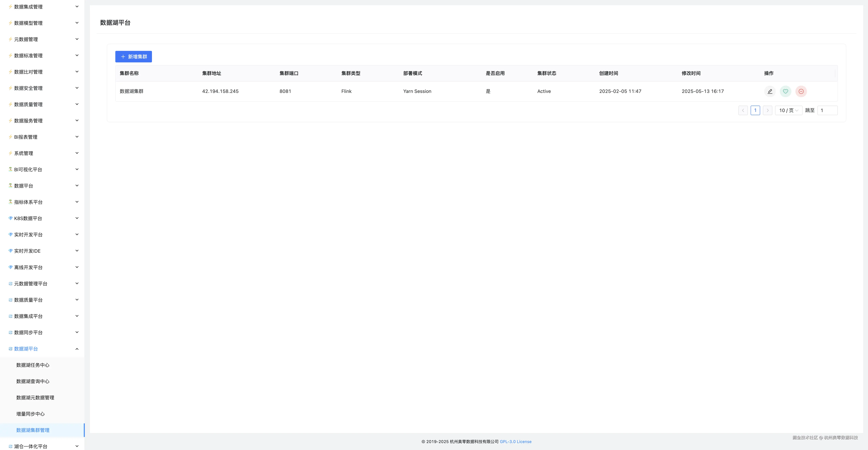868x450 pixels.
Task: Click the icon beside BI可视化平台
Action: tap(11, 169)
